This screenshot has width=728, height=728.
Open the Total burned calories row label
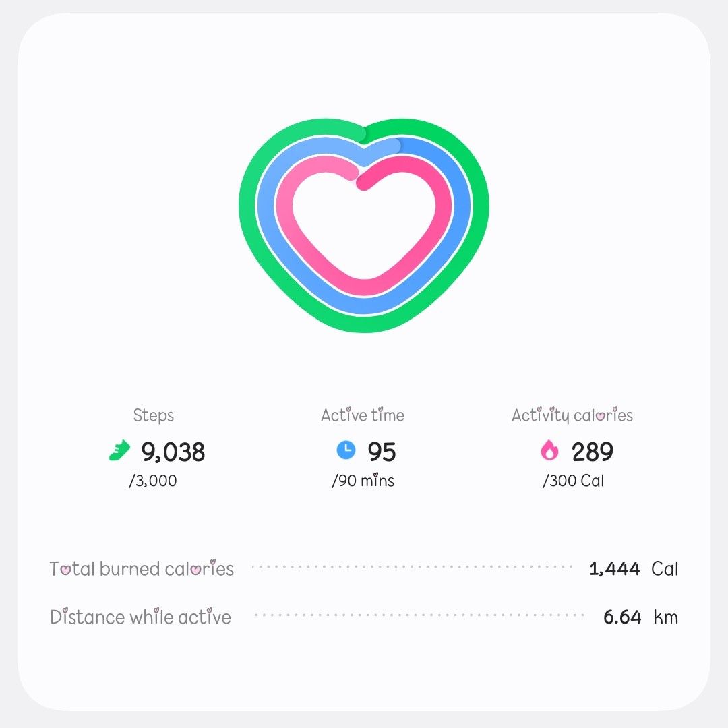coord(142,569)
